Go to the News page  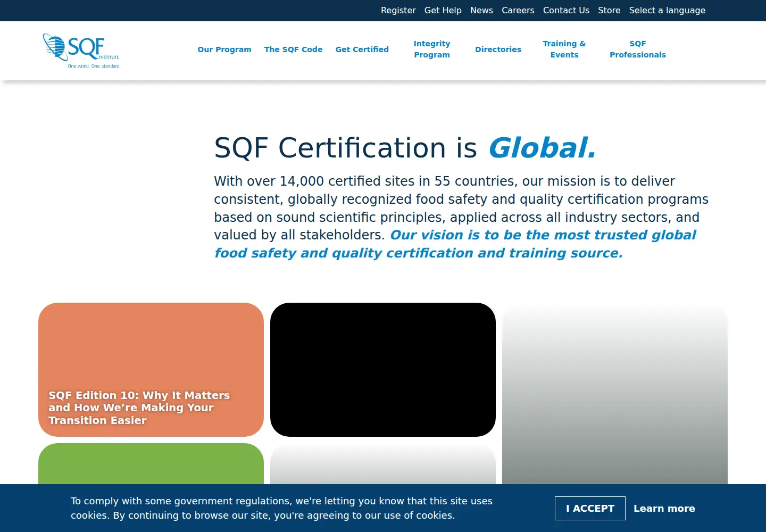(481, 10)
